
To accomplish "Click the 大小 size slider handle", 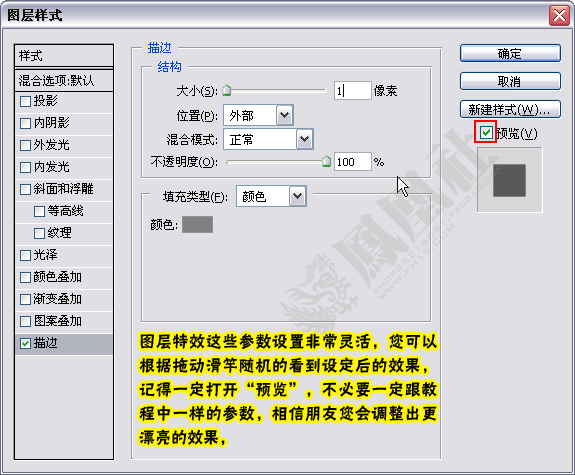I will [227, 90].
